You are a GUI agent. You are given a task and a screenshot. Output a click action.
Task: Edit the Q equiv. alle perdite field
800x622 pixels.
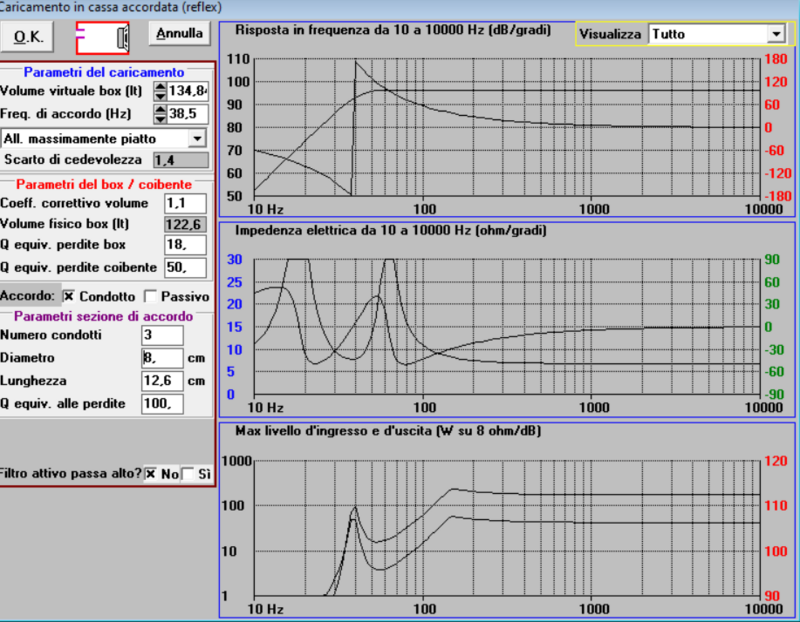[162, 404]
